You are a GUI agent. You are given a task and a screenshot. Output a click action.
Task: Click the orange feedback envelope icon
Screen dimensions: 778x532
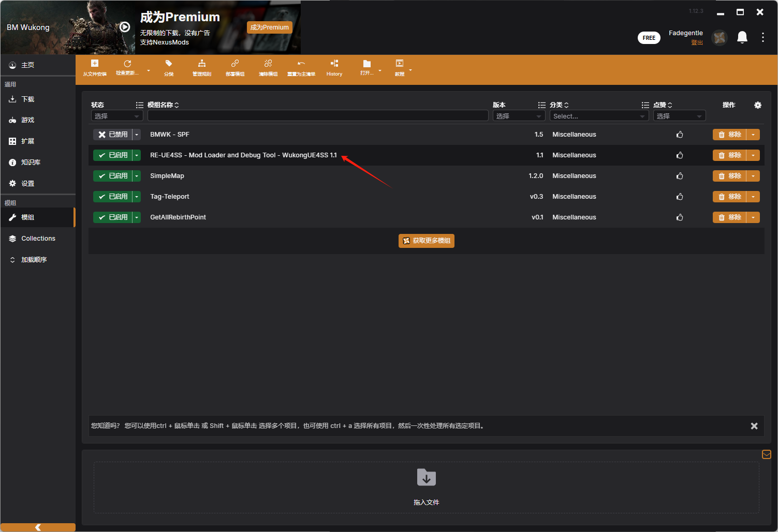pyautogui.click(x=767, y=454)
